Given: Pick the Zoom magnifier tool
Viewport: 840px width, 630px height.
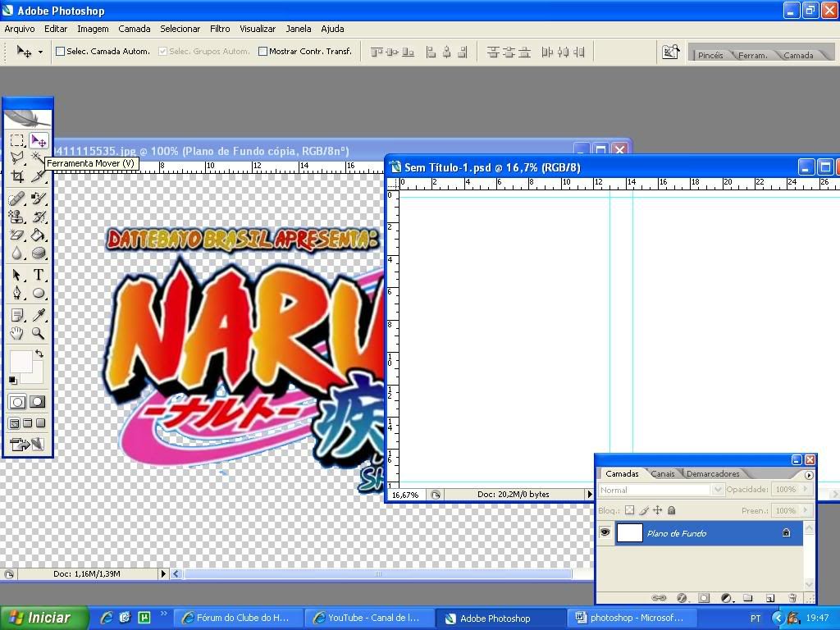Looking at the screenshot, I should click(x=39, y=333).
